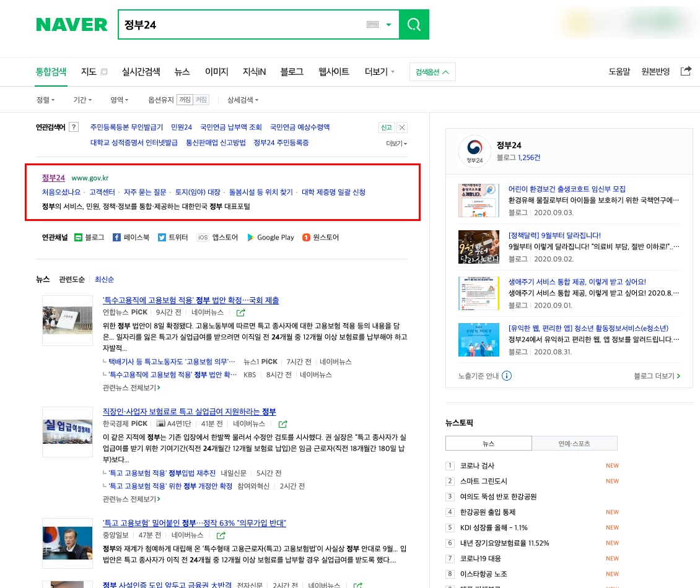Screen dimensions: 700x588
Task: Click the green search magnifier button
Action: 414,25
